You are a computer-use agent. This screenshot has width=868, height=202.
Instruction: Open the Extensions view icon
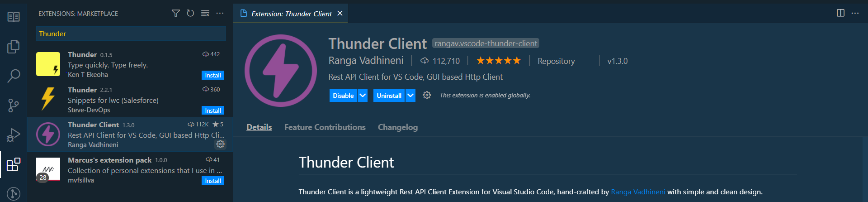pos(14,164)
